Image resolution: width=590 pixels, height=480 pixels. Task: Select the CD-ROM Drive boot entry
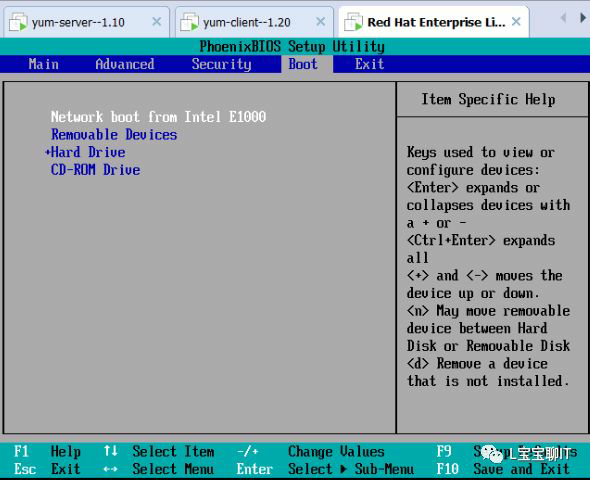[x=96, y=170]
